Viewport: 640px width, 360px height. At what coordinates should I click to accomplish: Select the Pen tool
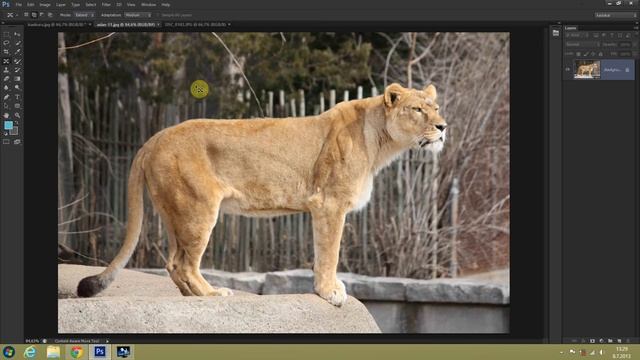click(6, 97)
